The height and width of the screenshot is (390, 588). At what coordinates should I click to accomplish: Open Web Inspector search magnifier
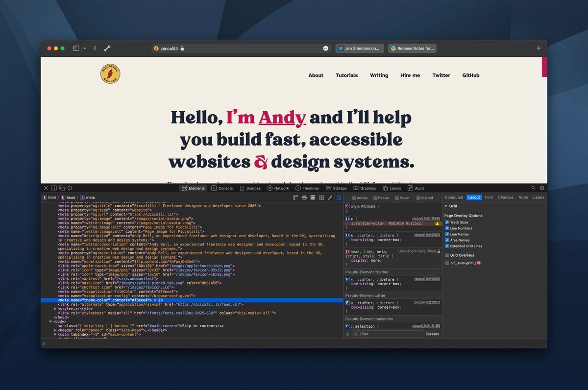coord(534,188)
